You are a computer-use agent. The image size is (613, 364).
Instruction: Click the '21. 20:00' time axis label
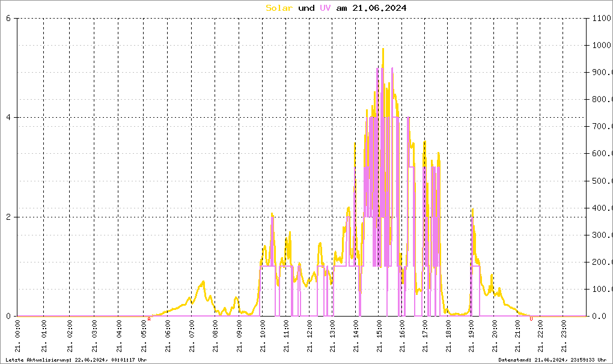[494, 336]
